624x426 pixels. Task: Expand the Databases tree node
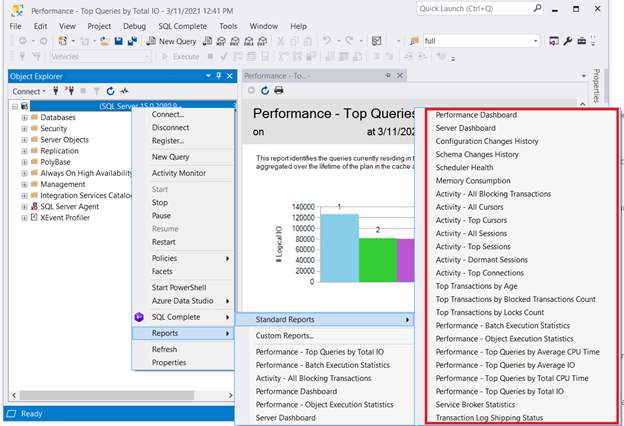pos(24,118)
